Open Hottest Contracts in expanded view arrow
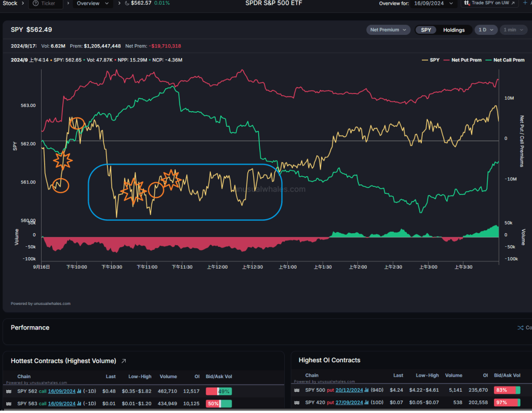The width and height of the screenshot is (532, 413). (124, 361)
